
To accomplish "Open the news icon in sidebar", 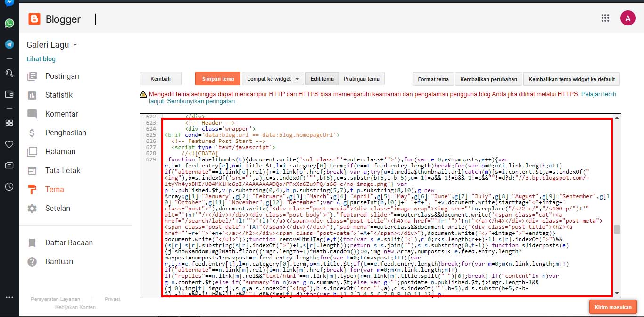I will pos(9,165).
